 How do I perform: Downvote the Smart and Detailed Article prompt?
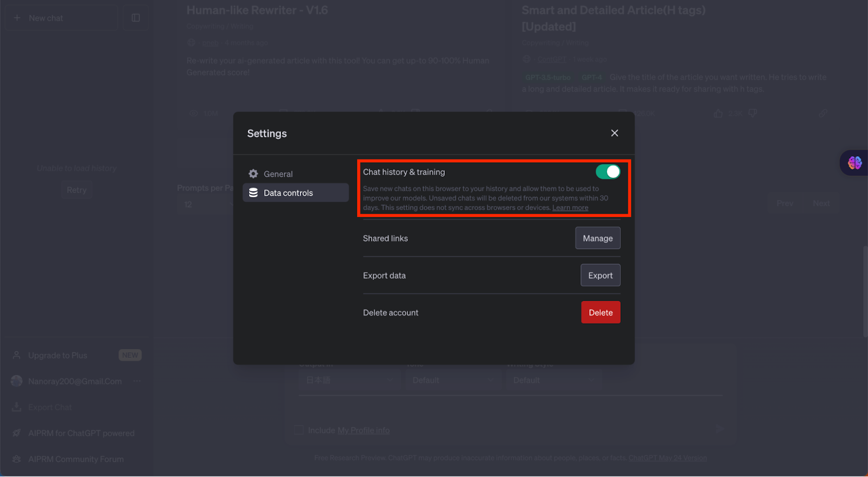752,113
